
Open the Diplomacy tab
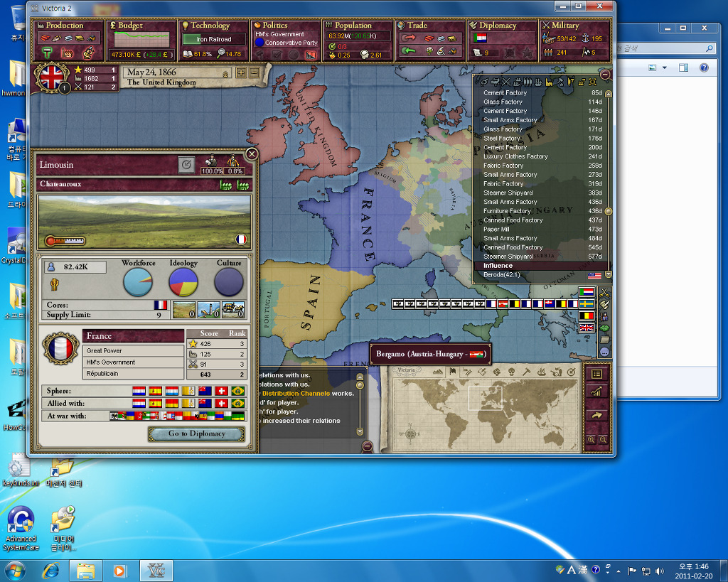[503, 41]
